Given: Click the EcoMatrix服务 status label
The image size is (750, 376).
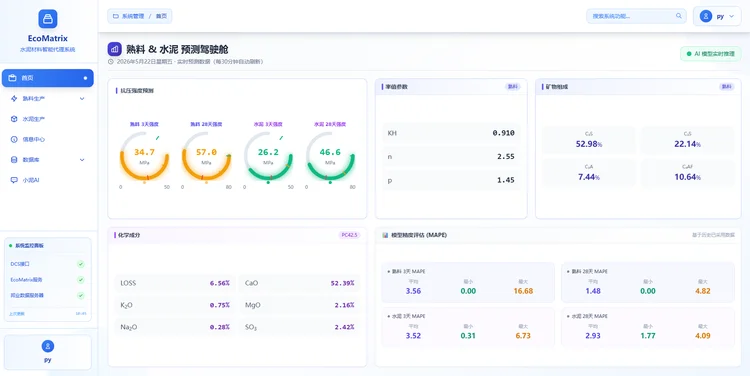Looking at the screenshot, I should point(26,280).
